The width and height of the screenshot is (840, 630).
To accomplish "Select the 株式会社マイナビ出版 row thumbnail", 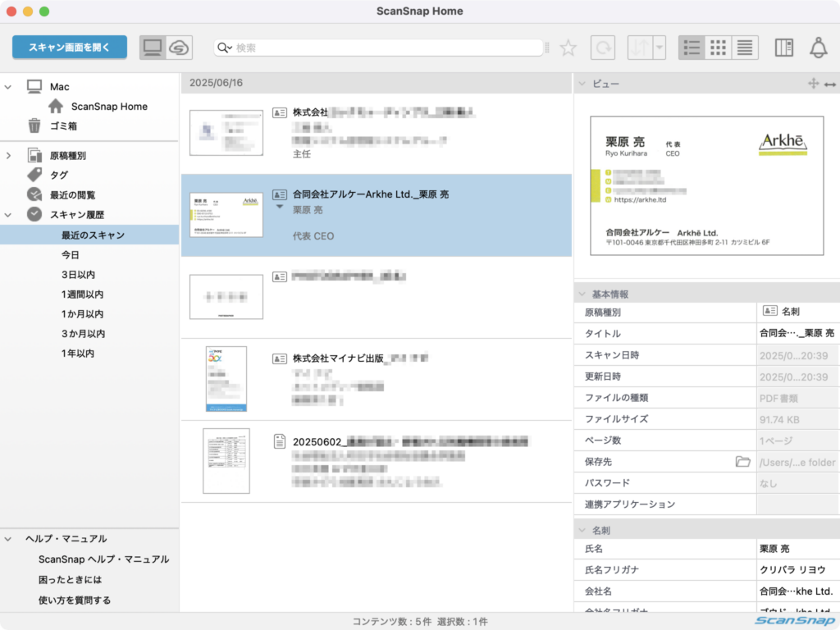I will click(x=226, y=379).
